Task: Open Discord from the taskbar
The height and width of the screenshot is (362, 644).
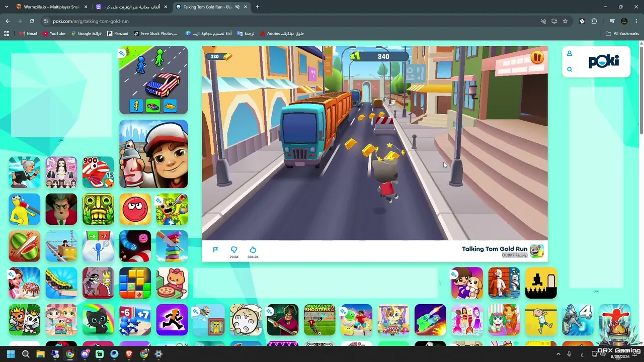Action: tap(85, 354)
